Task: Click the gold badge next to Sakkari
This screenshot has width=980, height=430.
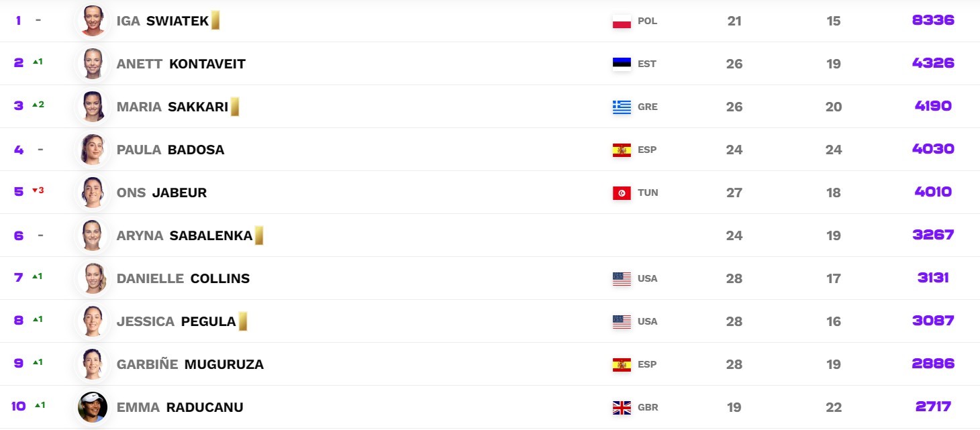Action: click(235, 107)
